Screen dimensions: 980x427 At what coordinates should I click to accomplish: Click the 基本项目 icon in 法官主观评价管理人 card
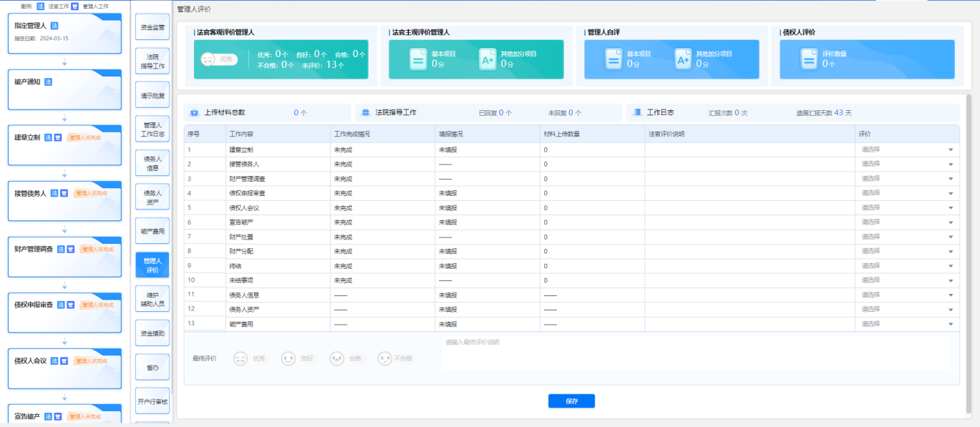pos(418,59)
